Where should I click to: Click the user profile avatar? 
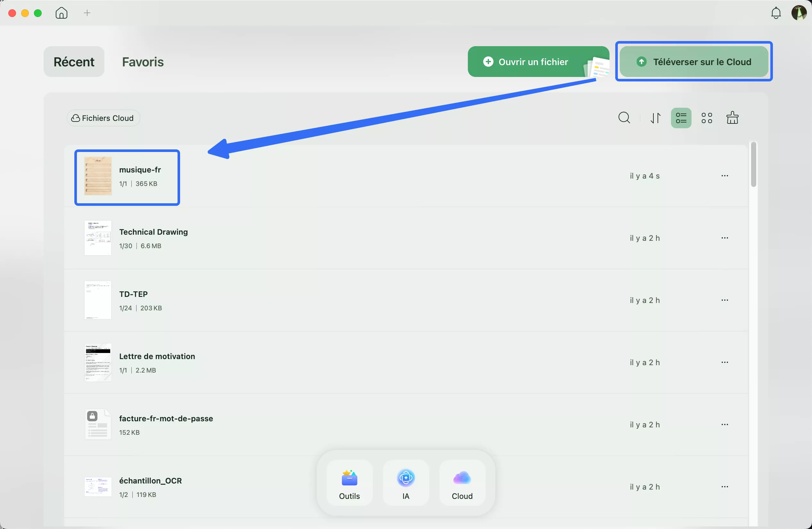pyautogui.click(x=799, y=13)
